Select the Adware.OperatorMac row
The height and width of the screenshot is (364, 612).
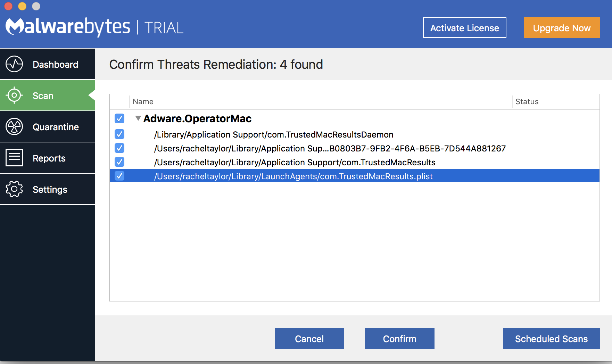(355, 118)
